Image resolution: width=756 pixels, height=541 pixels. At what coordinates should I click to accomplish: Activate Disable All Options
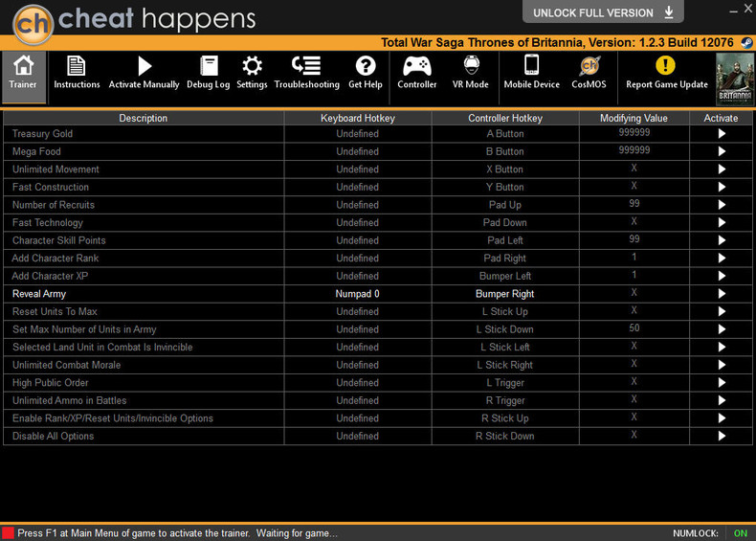[x=722, y=437]
